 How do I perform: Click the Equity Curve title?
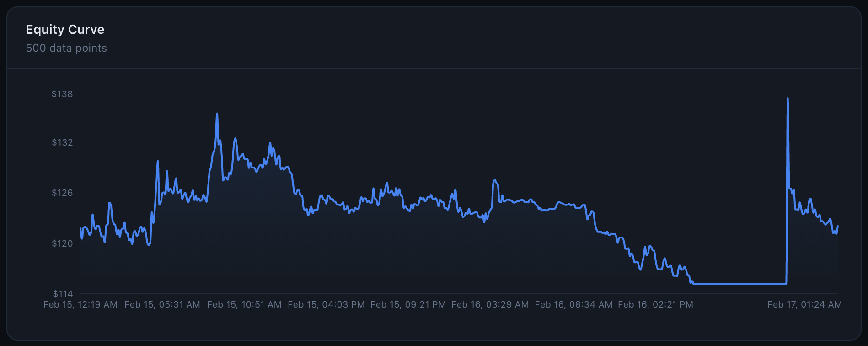point(65,30)
